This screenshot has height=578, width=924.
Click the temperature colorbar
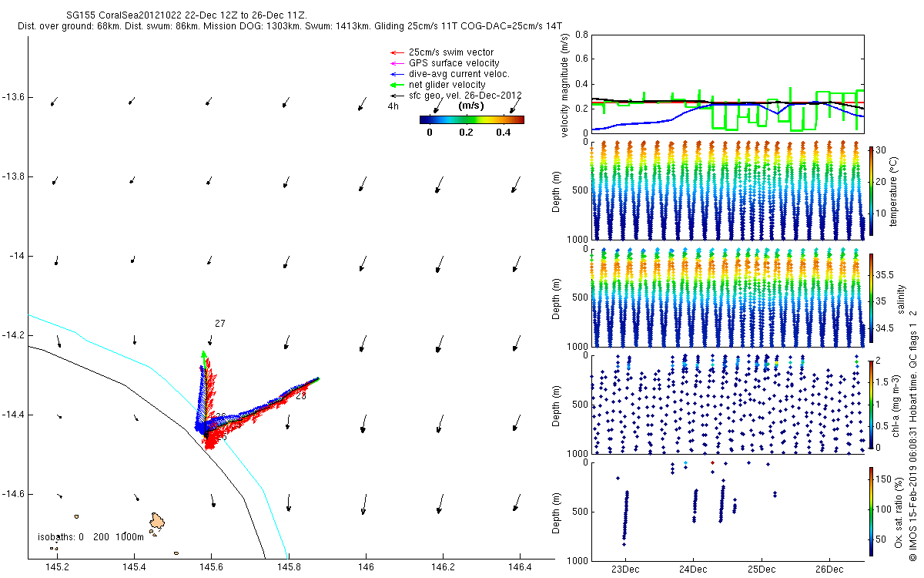pos(871,190)
